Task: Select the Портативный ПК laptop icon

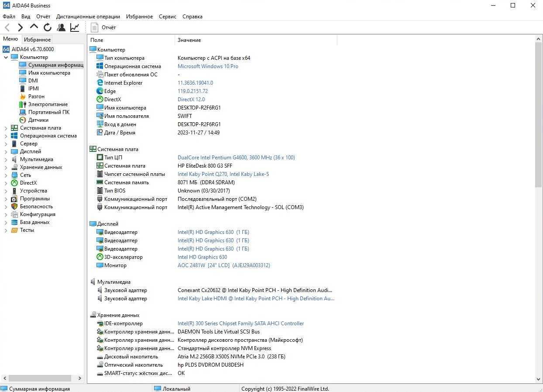Action: (x=23, y=112)
